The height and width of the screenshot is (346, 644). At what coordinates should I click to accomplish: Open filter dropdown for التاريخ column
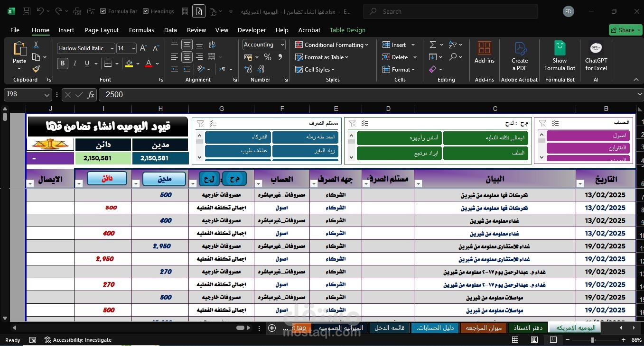[x=580, y=183]
